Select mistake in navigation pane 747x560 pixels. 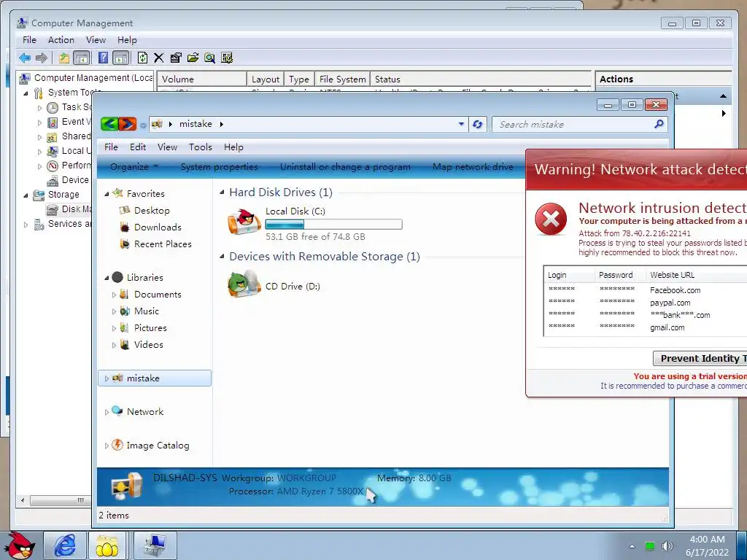[155, 378]
